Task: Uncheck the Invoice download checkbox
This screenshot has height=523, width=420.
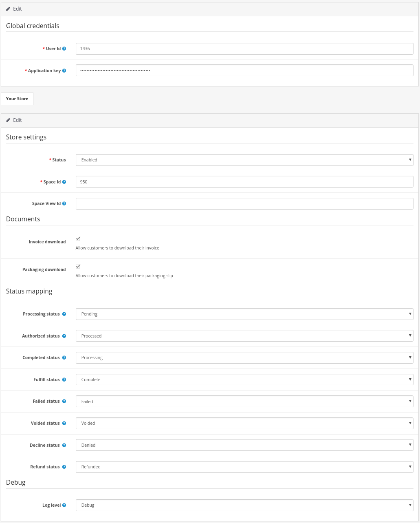Action: 78,238
